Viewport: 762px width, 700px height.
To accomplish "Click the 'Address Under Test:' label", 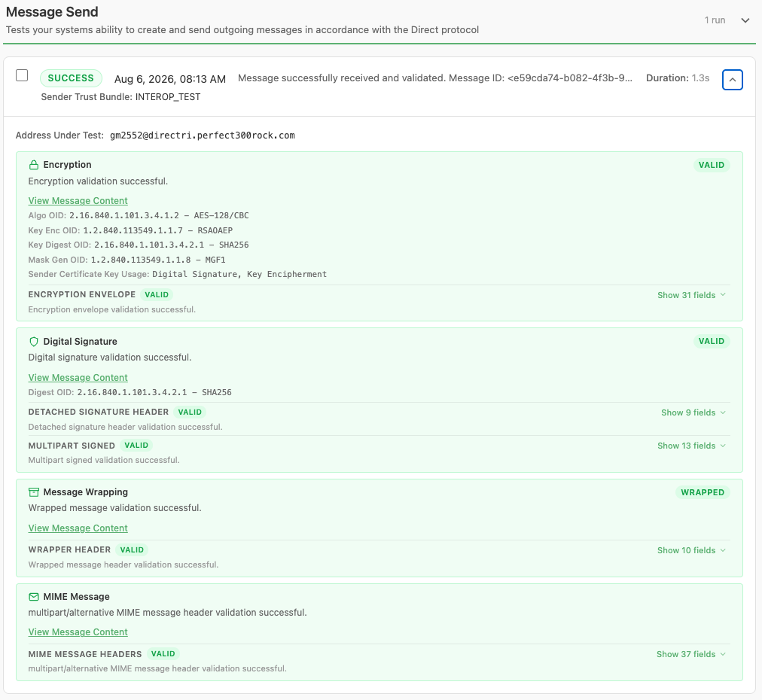I will tap(59, 135).
